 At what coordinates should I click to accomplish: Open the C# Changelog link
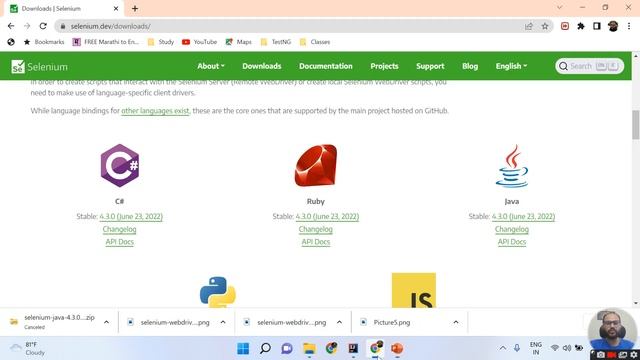click(120, 229)
